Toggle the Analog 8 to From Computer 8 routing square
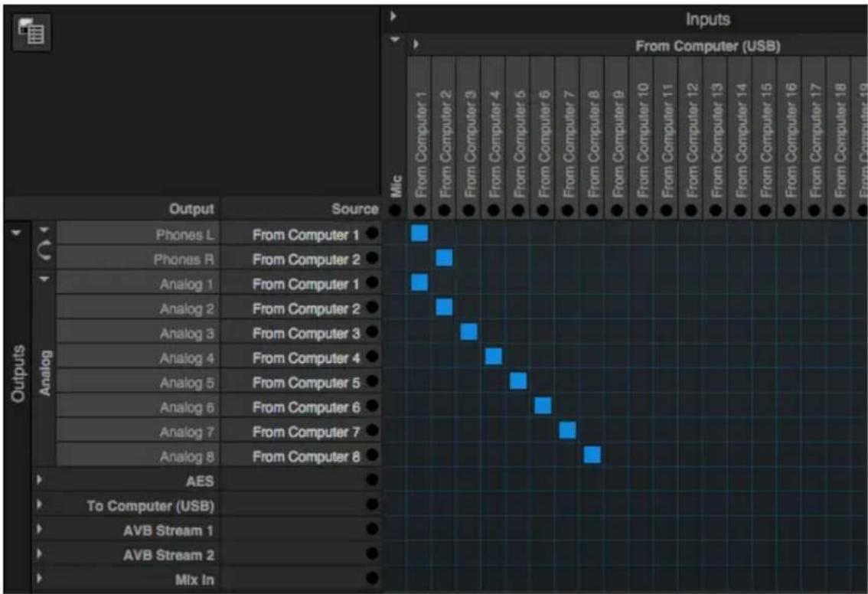 point(592,455)
